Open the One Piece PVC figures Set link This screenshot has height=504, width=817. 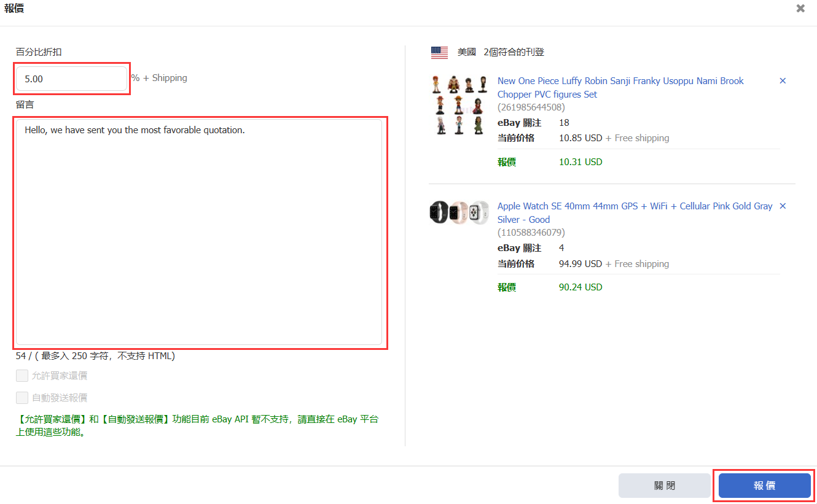coord(620,88)
